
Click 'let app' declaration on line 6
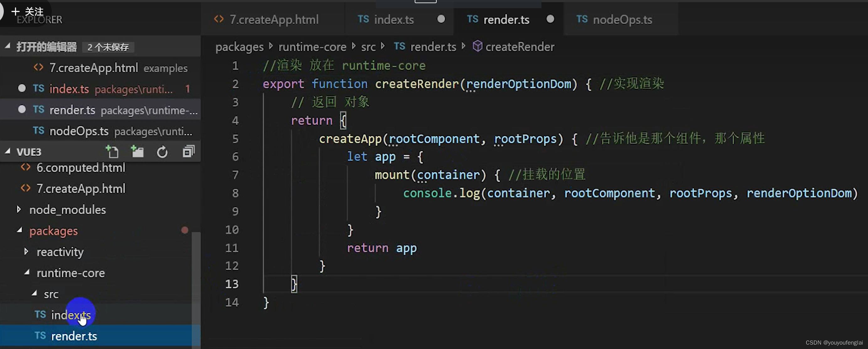[x=371, y=157]
